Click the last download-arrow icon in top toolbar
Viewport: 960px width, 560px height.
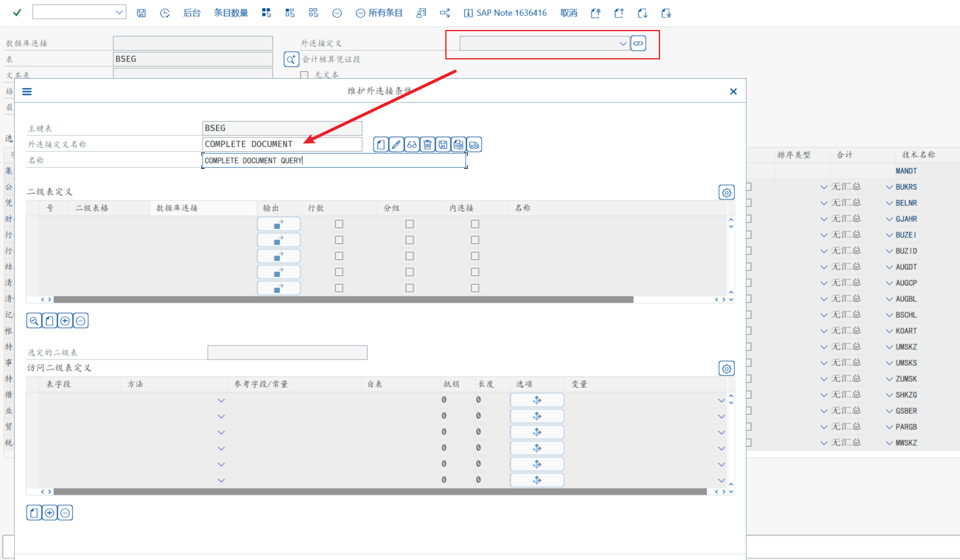tap(666, 13)
